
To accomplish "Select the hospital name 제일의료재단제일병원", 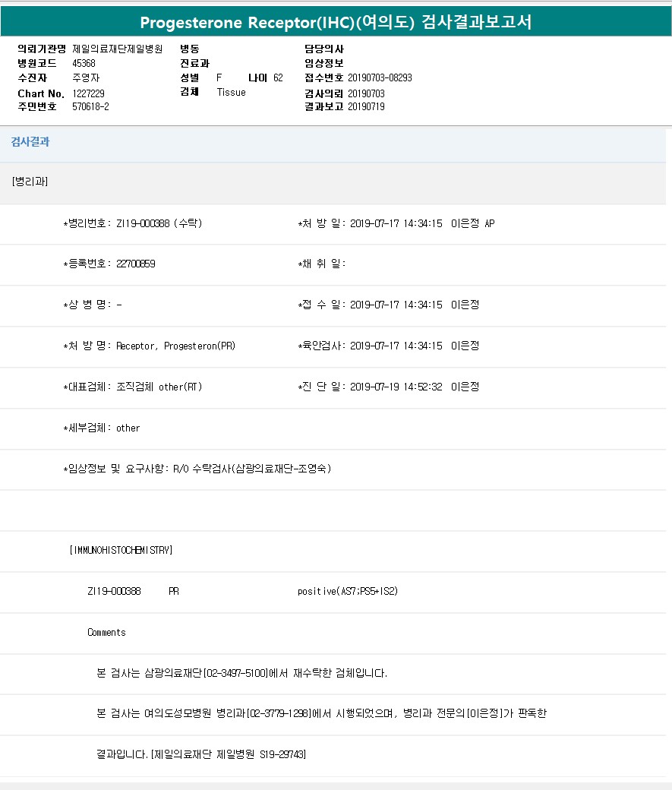I will point(118,49).
